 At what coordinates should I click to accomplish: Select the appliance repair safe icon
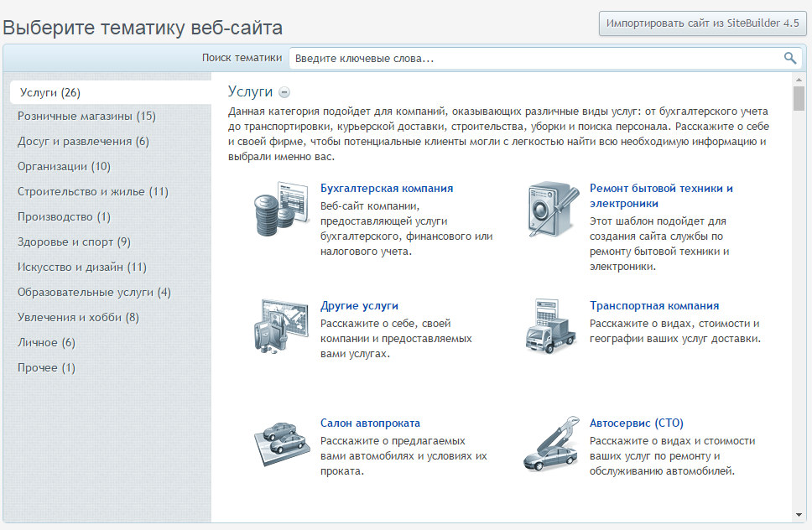[551, 210]
